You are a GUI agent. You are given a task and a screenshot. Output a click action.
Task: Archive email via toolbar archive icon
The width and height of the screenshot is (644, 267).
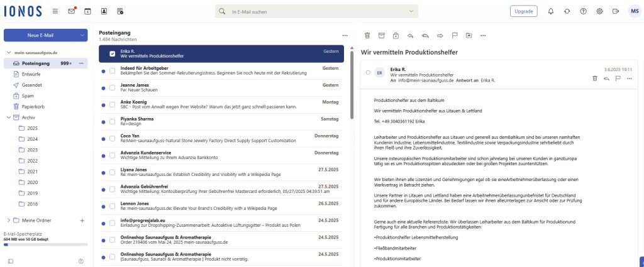[x=382, y=36]
